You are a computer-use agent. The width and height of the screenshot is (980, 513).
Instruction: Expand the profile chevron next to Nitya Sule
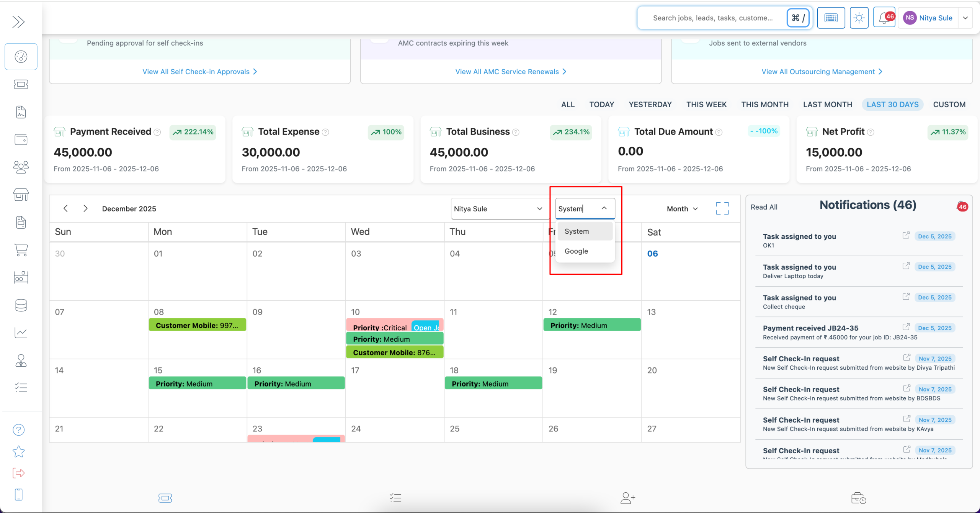click(965, 18)
